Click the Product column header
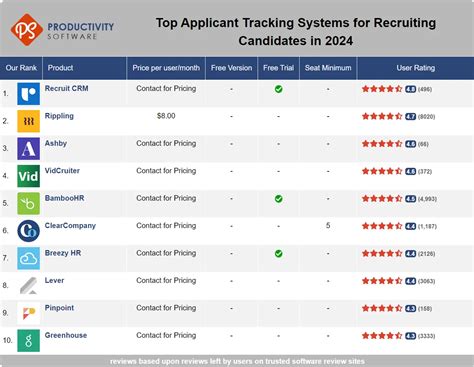474x367 pixels. [85, 68]
